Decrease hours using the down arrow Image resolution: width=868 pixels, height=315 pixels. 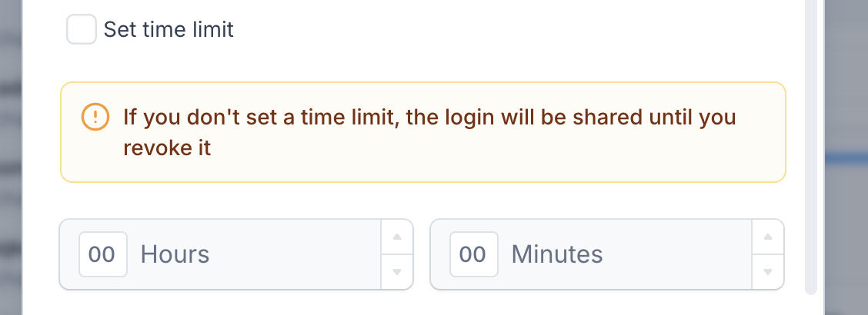397,271
